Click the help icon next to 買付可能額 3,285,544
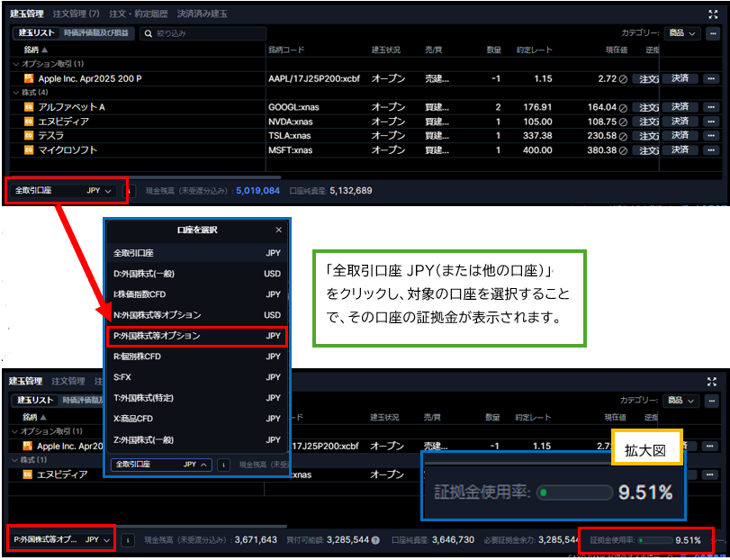 pos(375,540)
